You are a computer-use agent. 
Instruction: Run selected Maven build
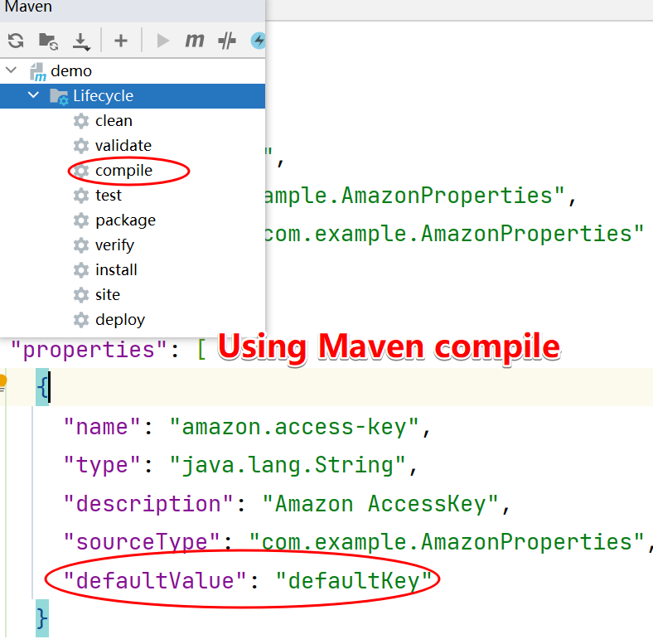(162, 41)
